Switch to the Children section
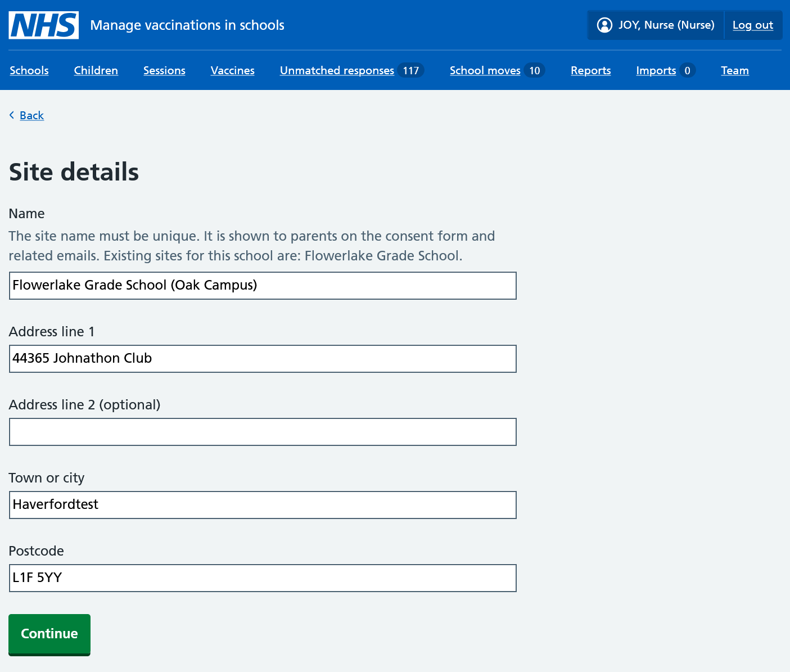 (x=96, y=70)
